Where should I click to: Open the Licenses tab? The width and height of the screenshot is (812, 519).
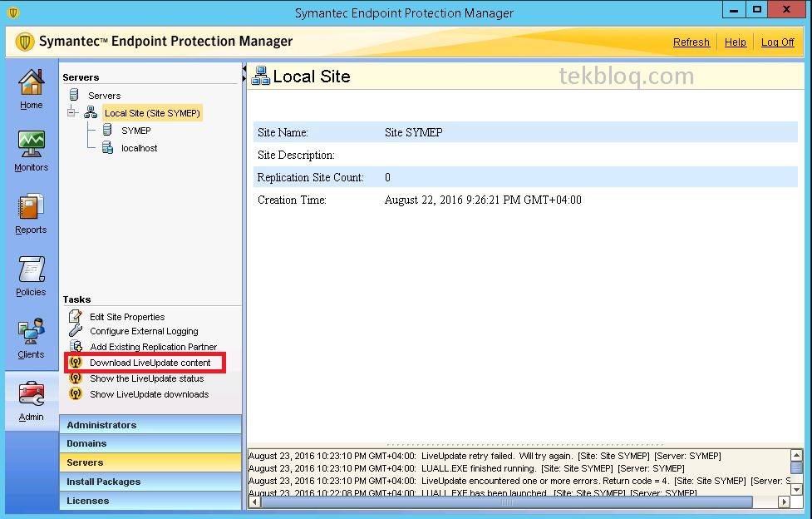coord(150,501)
